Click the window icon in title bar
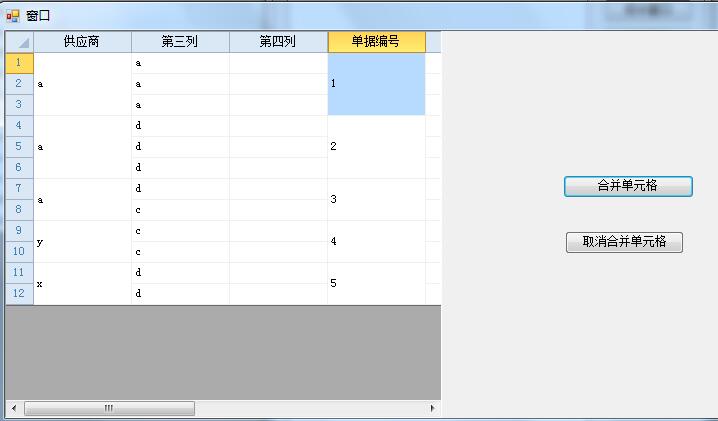The height and width of the screenshot is (421, 718). (13, 16)
